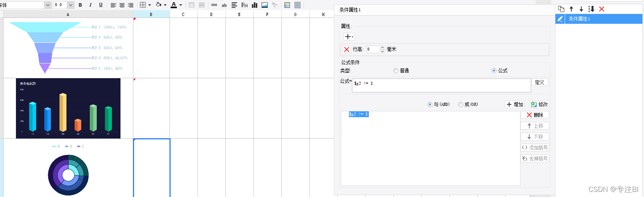
Task: Open the add property plus dropdown
Action: (349, 37)
